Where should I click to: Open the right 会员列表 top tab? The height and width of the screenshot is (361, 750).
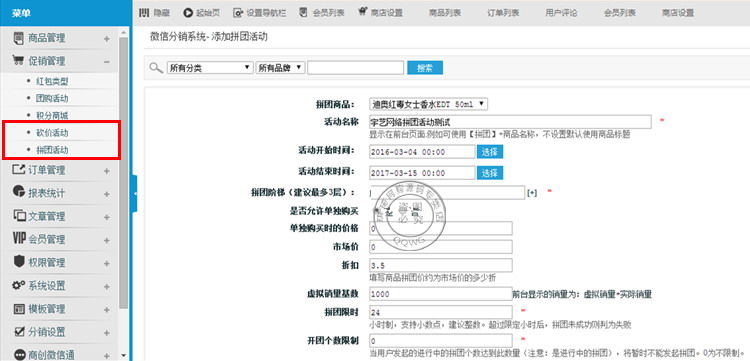619,13
